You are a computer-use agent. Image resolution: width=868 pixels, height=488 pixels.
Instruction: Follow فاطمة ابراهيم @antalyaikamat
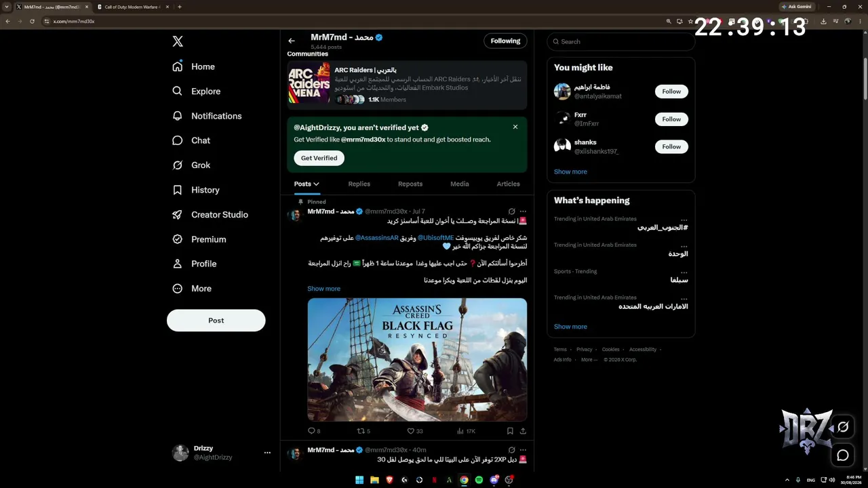(x=671, y=91)
